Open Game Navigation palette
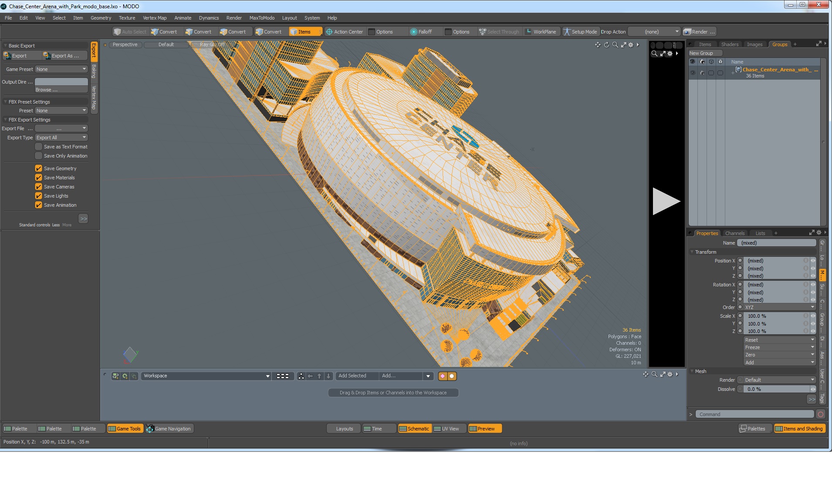The image size is (832, 504). click(x=169, y=429)
